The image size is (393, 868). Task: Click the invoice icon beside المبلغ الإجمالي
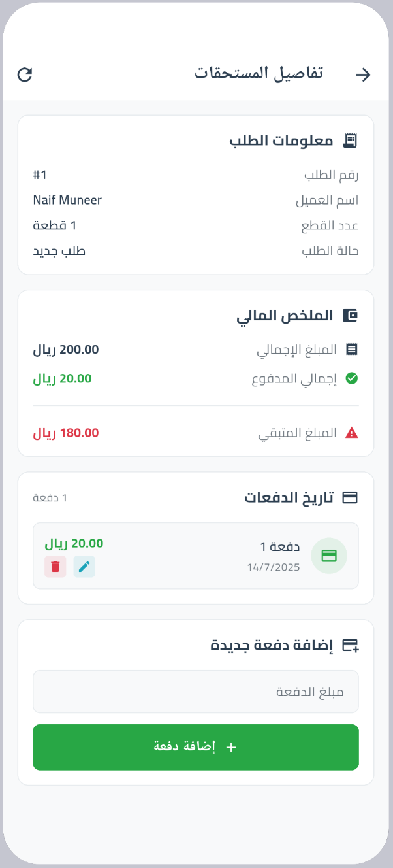[x=351, y=349]
